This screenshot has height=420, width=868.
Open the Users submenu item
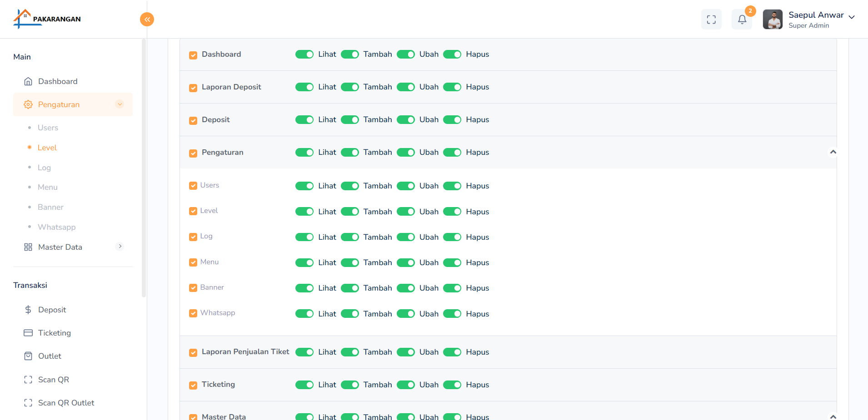point(48,128)
